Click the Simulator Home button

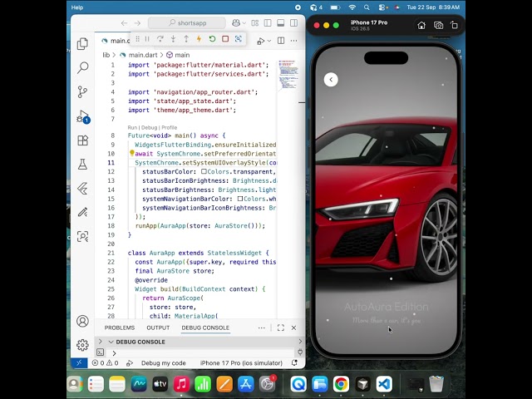pyautogui.click(x=421, y=26)
